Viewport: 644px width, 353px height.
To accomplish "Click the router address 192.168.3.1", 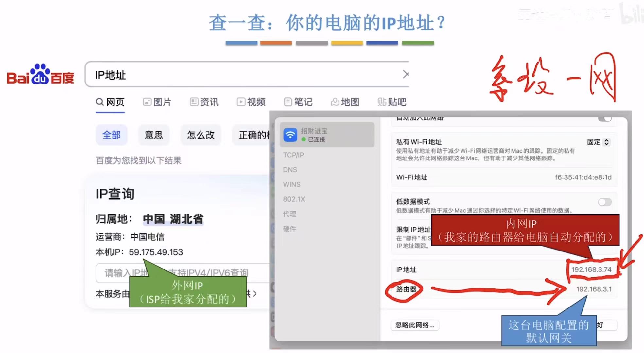I will pos(594,289).
